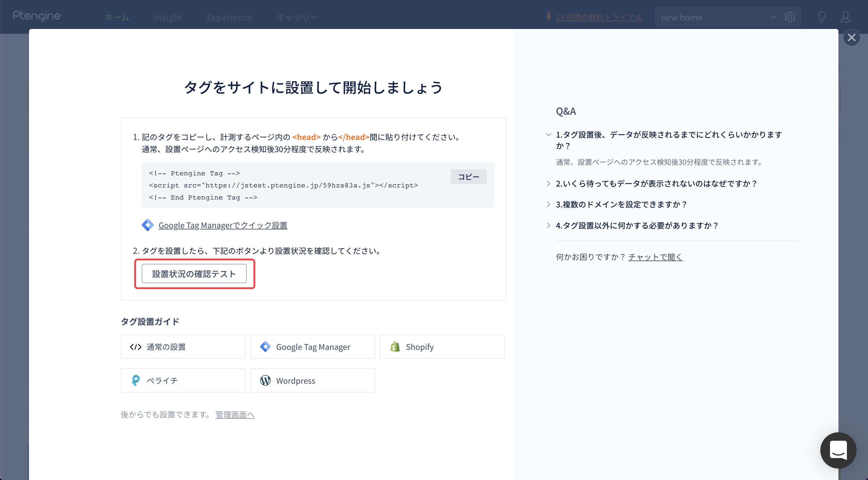Open the ギャラリー tab

click(297, 17)
